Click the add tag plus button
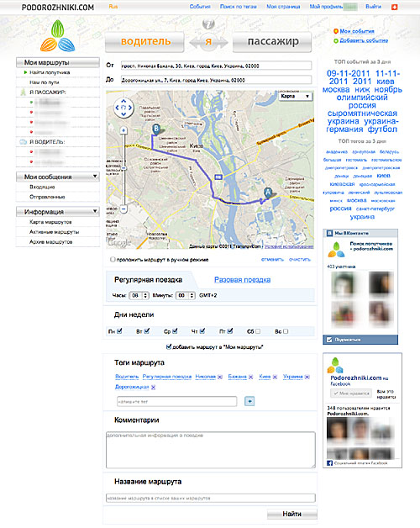Viewport: 420px width, 528px height. [x=249, y=401]
